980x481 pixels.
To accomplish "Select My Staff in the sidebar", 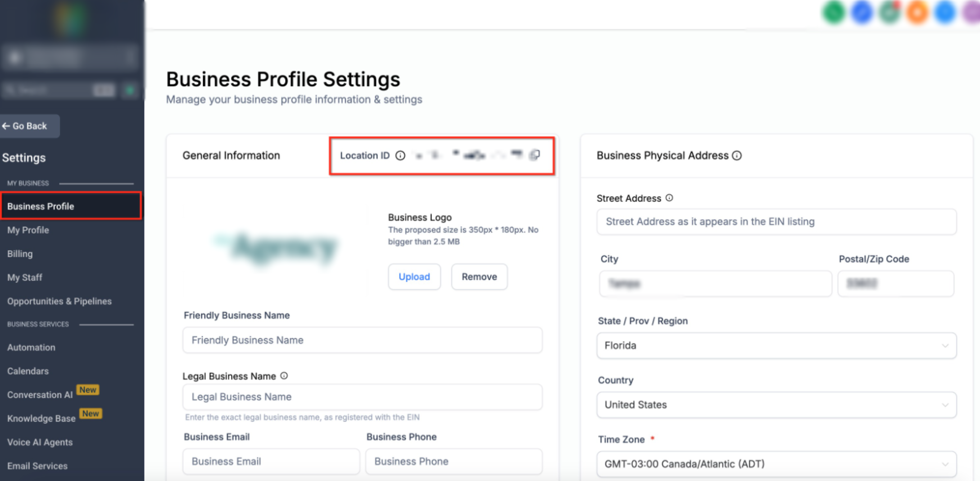I will coord(25,277).
